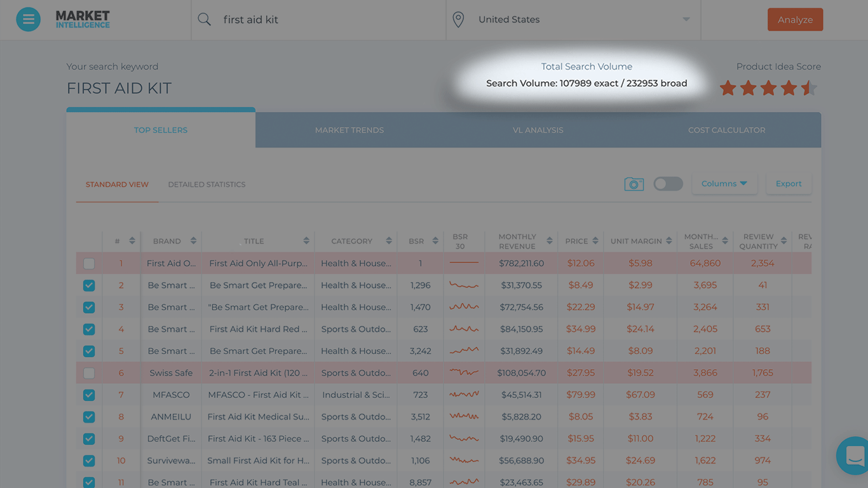Image resolution: width=868 pixels, height=488 pixels.
Task: Click the 'Small First Aid Kit for H...' title
Action: pos(258,461)
